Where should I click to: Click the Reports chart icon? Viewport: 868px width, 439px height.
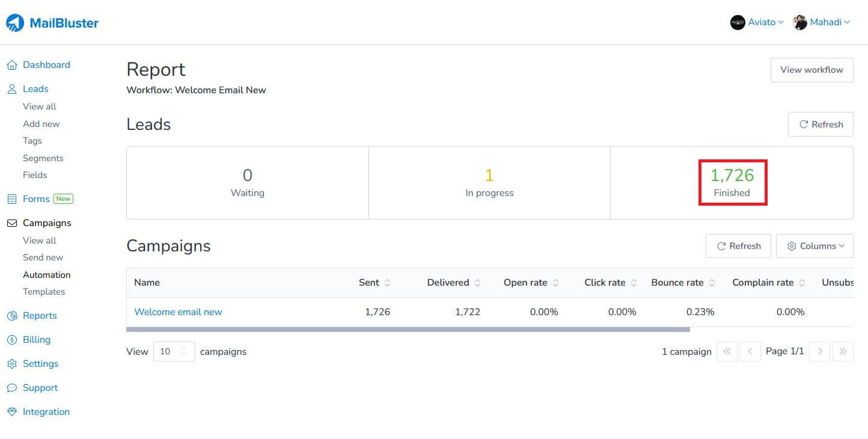click(13, 315)
